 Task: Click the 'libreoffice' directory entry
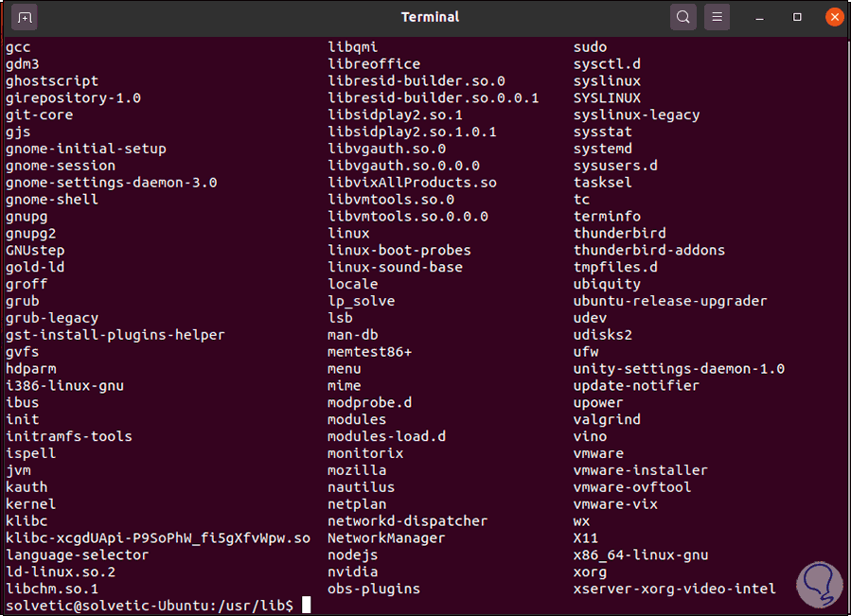pos(374,64)
